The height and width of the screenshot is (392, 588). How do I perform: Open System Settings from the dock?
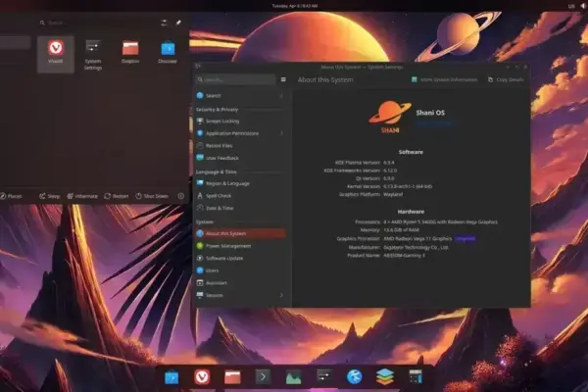[x=324, y=376]
